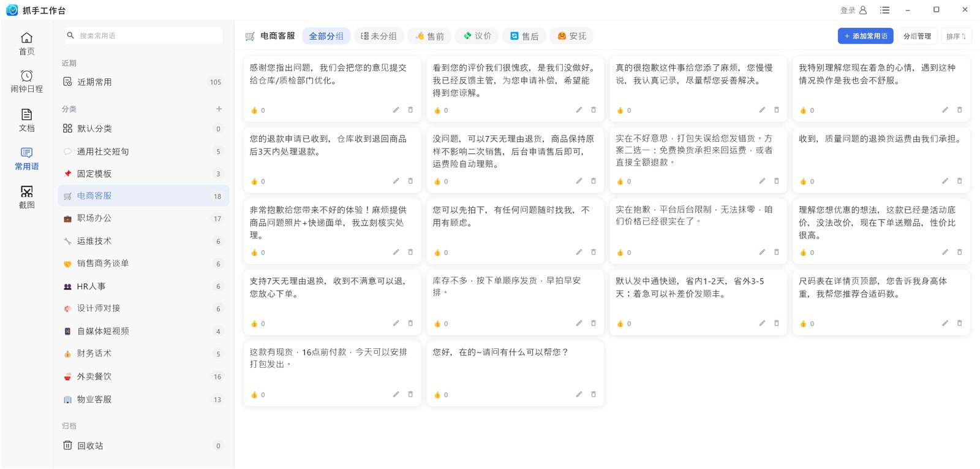The height and width of the screenshot is (469, 980).
Task: Open the 回收站 recycle bin
Action: click(144, 446)
